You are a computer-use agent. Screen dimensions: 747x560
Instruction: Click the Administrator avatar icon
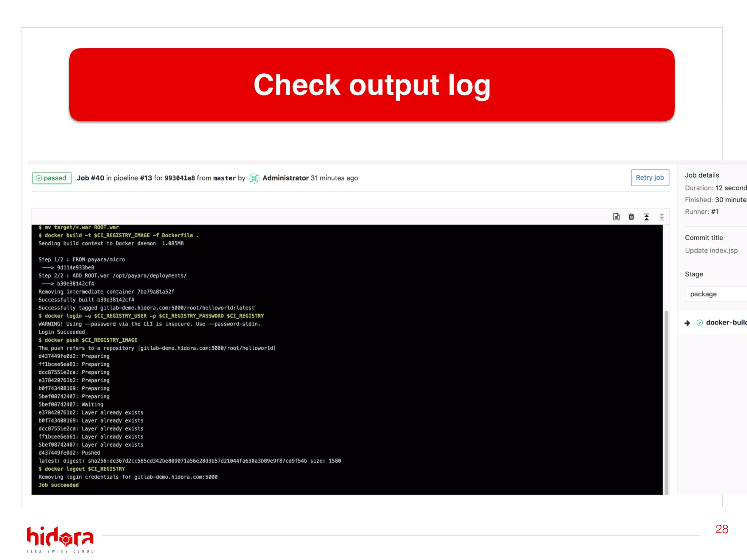pyautogui.click(x=254, y=178)
